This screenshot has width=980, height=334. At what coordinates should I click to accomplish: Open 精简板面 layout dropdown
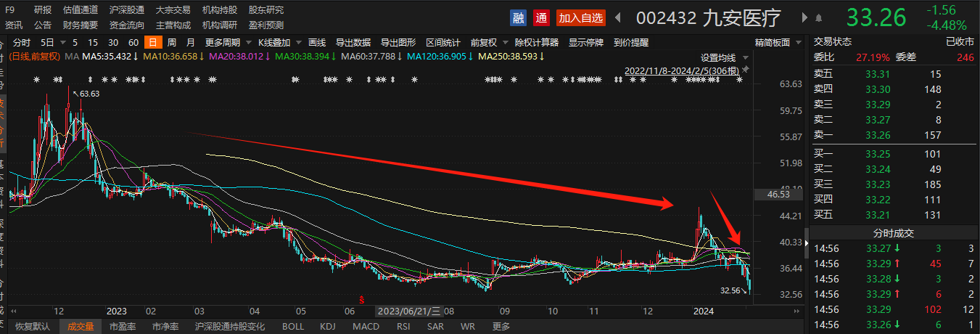[x=777, y=42]
